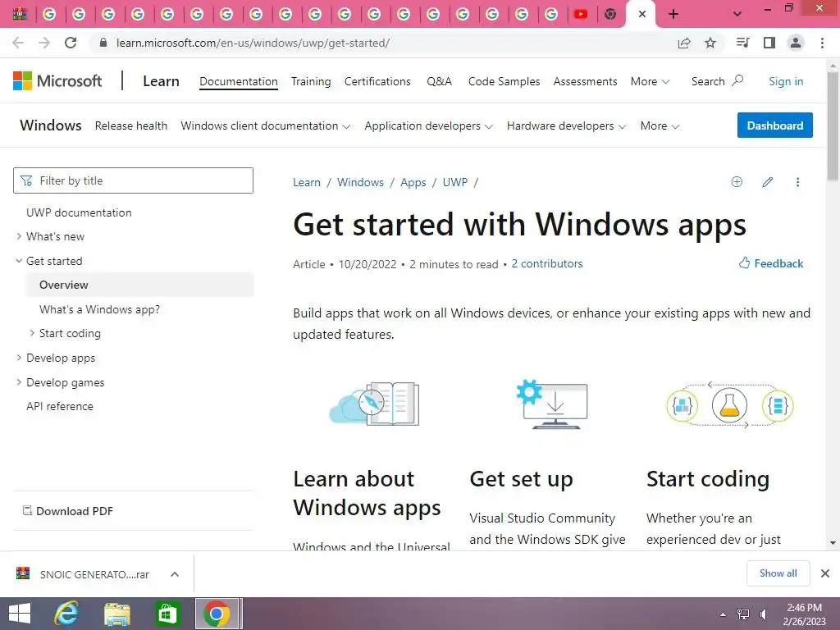This screenshot has height=630, width=840.
Task: Collapse the Get started tree node
Action: (x=20, y=261)
